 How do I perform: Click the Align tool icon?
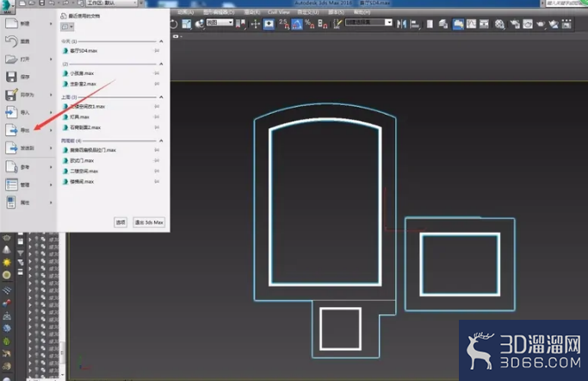(x=414, y=24)
